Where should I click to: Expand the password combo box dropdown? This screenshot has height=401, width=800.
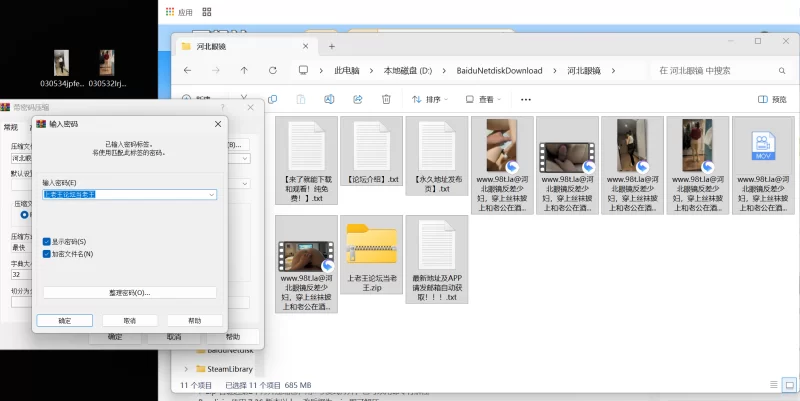212,194
